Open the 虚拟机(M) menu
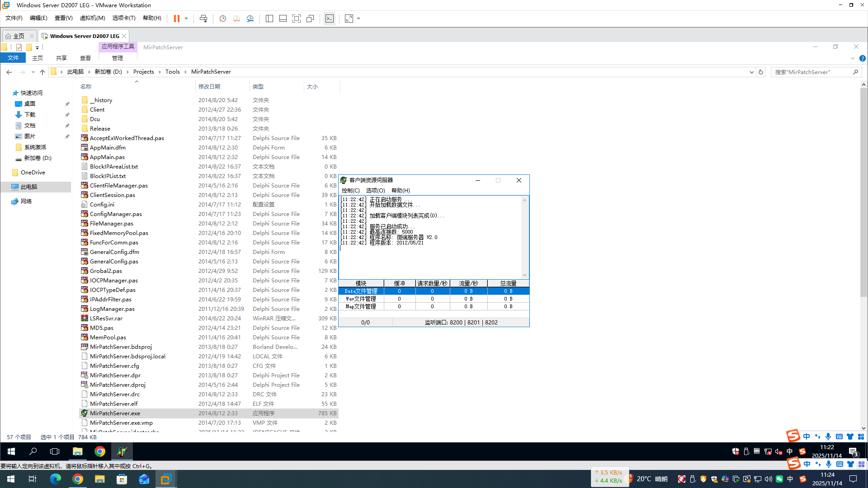This screenshot has width=868, height=488. point(92,18)
